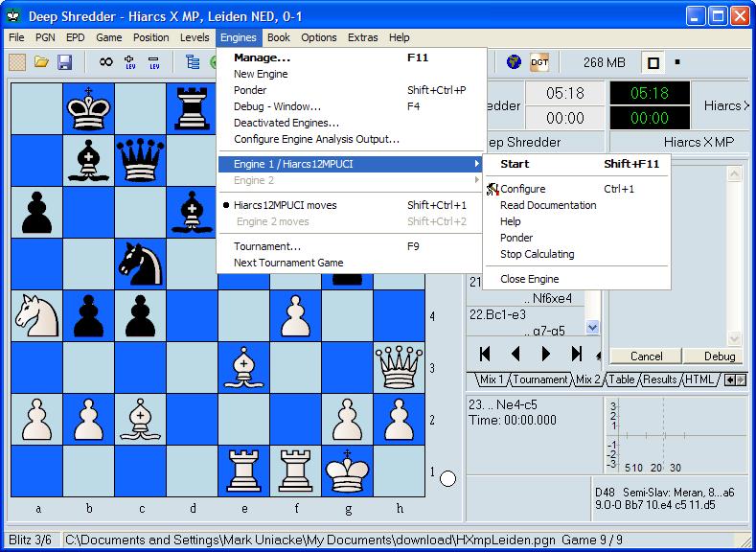Select the small board size toggle
This screenshot has height=552, width=756.
(x=678, y=62)
